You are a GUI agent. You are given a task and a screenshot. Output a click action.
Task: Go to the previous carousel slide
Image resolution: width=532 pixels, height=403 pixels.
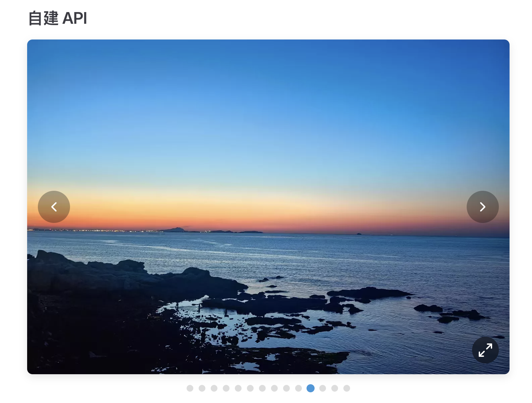tap(54, 207)
